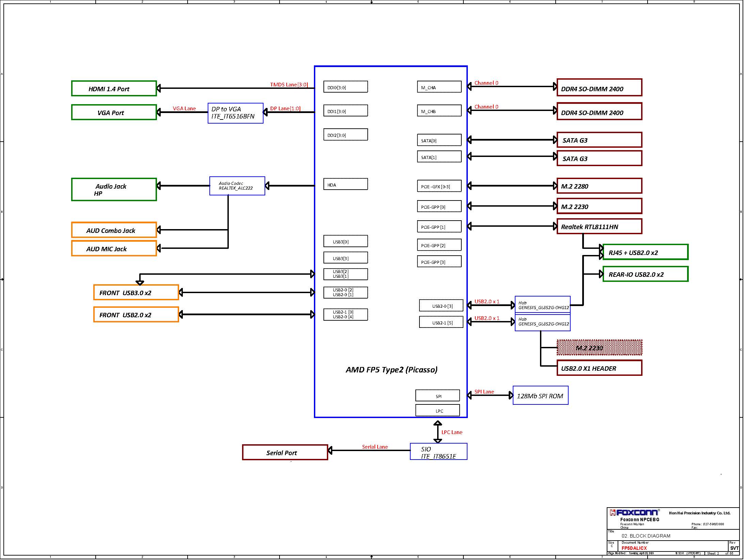Click the hatched, struck-out "M.2 2230" block
The width and height of the screenshot is (747, 560).
pos(600,348)
